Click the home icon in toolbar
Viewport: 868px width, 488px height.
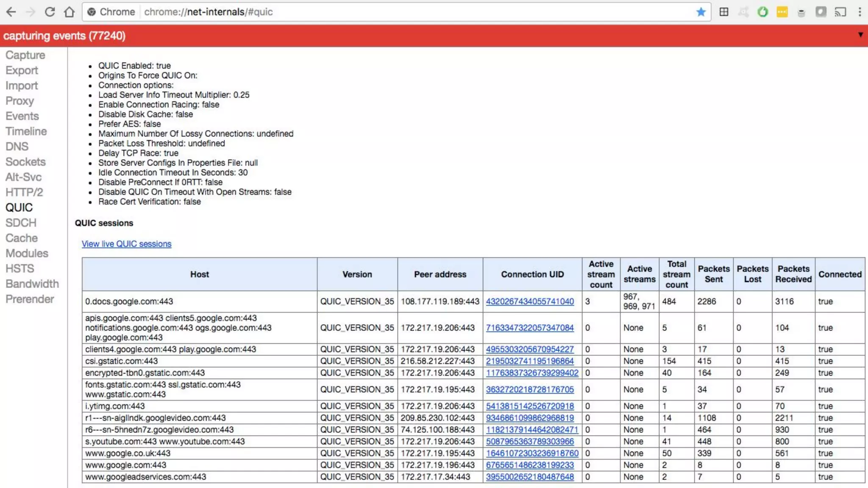click(70, 12)
